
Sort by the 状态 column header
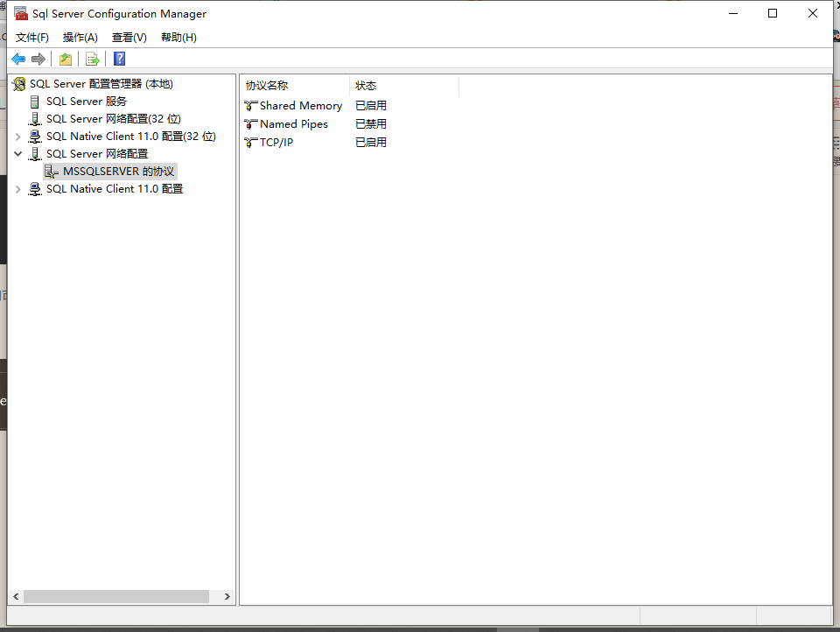click(404, 85)
